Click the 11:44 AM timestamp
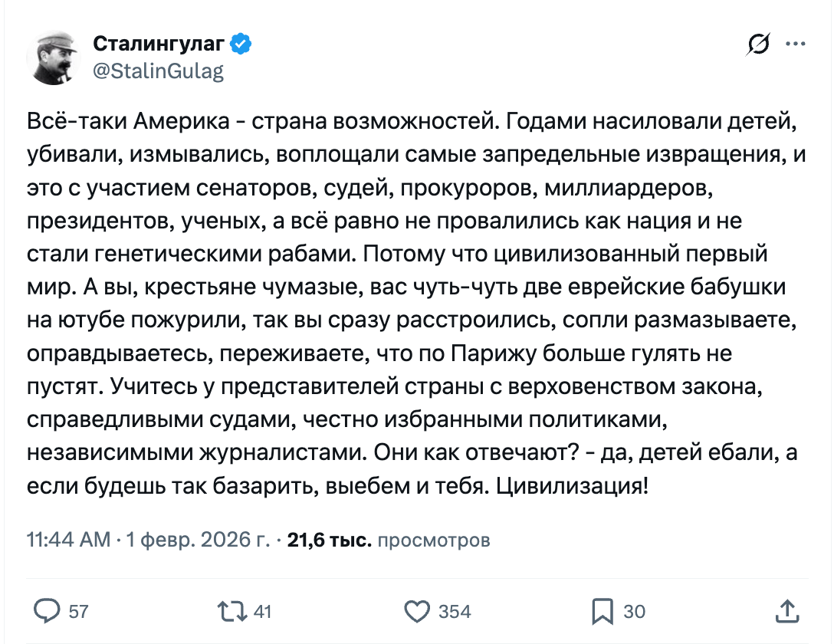The image size is (834, 644). (69, 540)
